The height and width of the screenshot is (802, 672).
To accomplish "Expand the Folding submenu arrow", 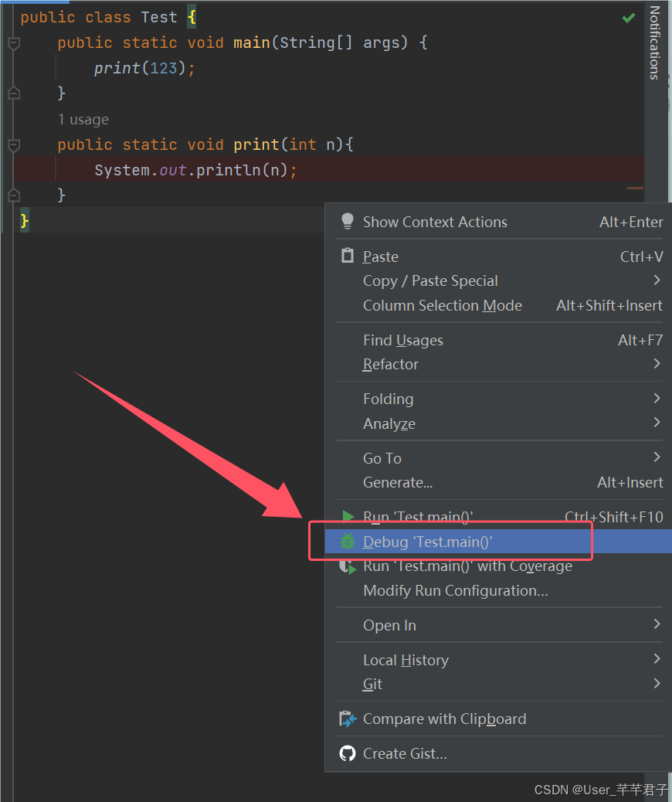I will click(x=657, y=398).
